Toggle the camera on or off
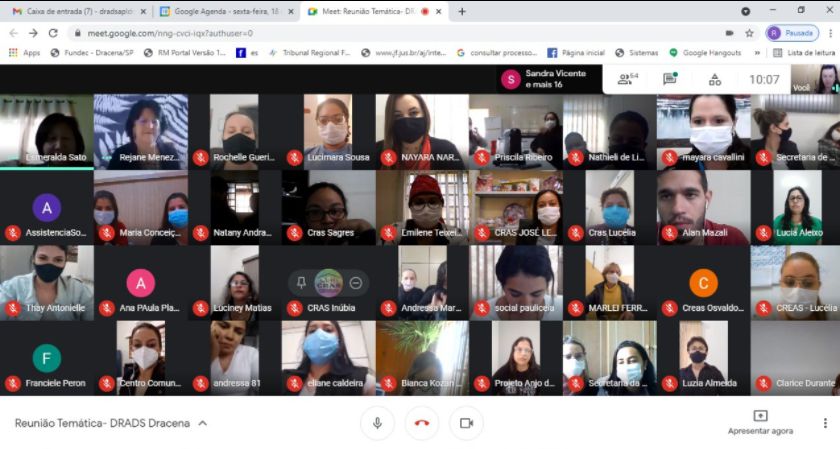 pyautogui.click(x=465, y=423)
